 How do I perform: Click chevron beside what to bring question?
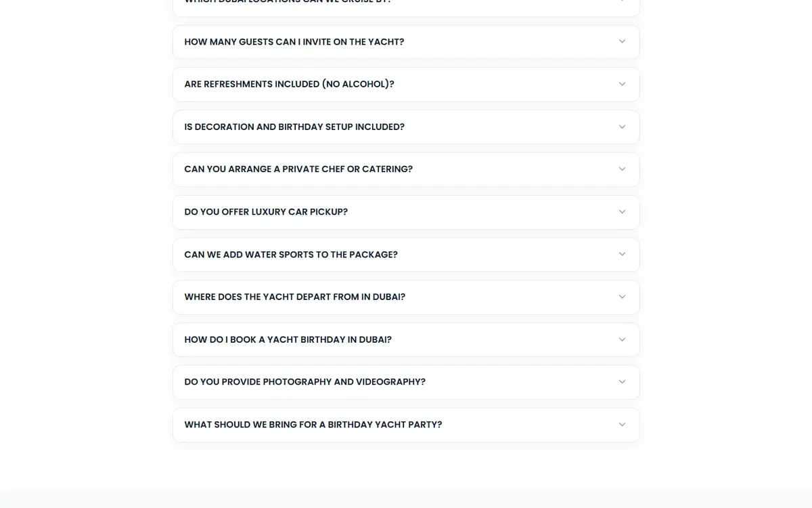coord(622,425)
